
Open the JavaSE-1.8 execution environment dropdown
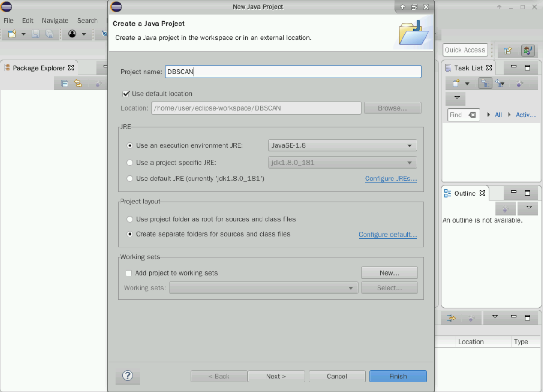(342, 145)
